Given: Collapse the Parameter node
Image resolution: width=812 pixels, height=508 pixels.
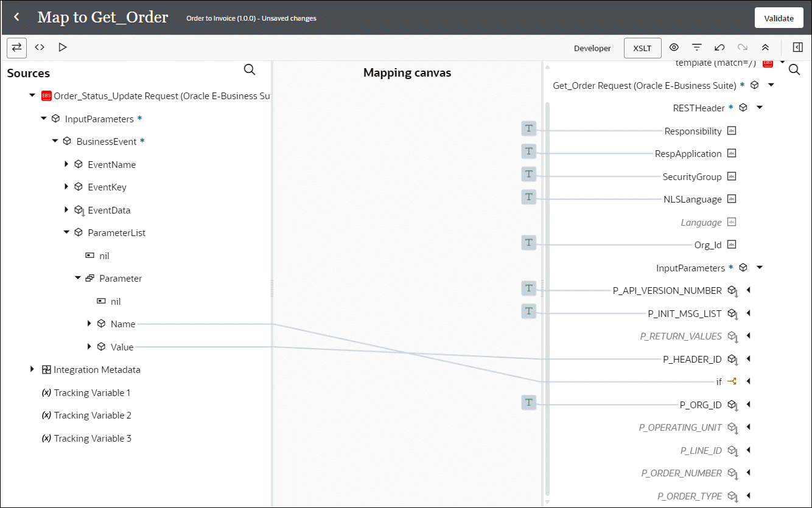Looking at the screenshot, I should coord(78,278).
